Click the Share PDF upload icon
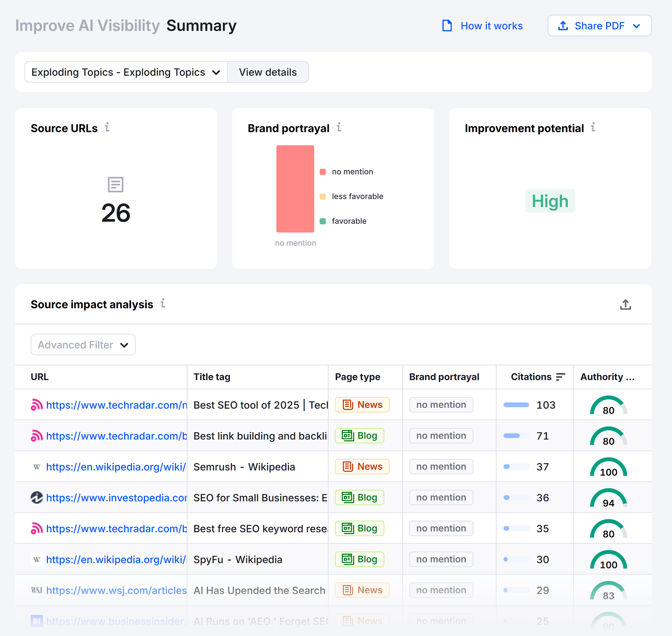The height and width of the screenshot is (636, 672). click(x=563, y=26)
